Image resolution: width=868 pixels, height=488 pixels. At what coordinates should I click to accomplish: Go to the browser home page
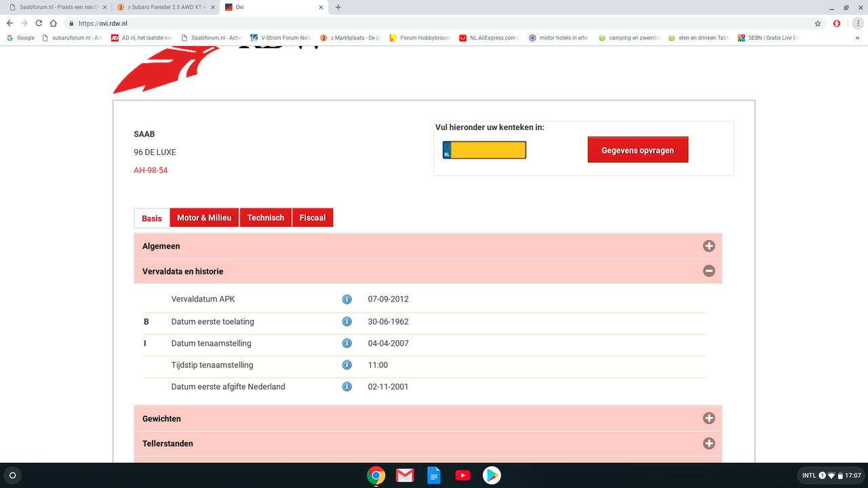click(x=54, y=23)
